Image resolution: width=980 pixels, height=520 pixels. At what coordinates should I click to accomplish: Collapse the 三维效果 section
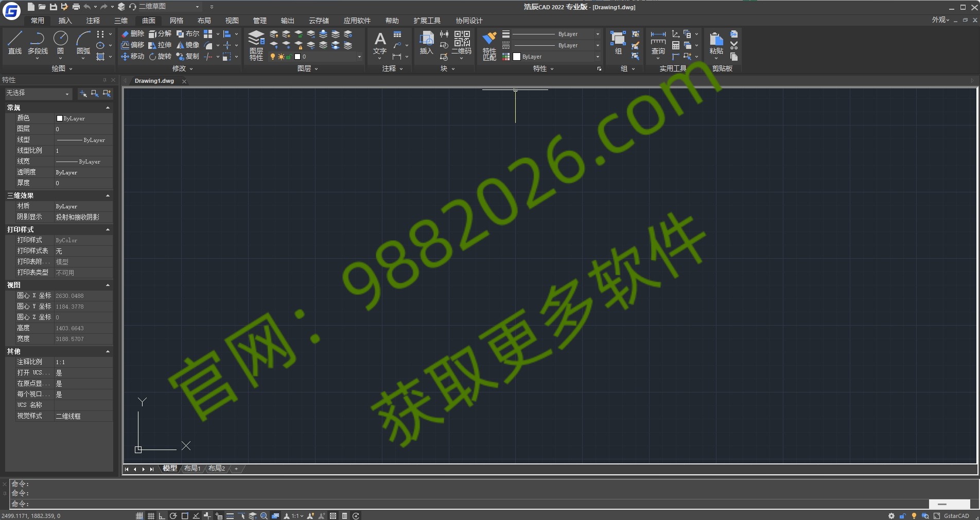point(108,195)
